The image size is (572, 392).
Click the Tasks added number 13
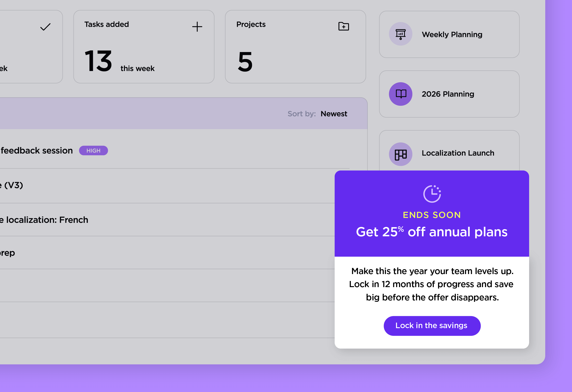pos(98,61)
